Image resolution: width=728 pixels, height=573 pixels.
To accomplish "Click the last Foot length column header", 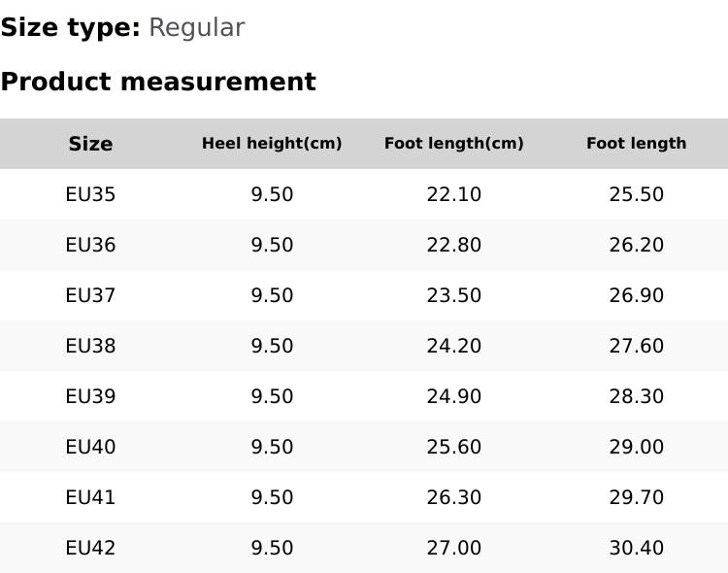I will point(636,144).
